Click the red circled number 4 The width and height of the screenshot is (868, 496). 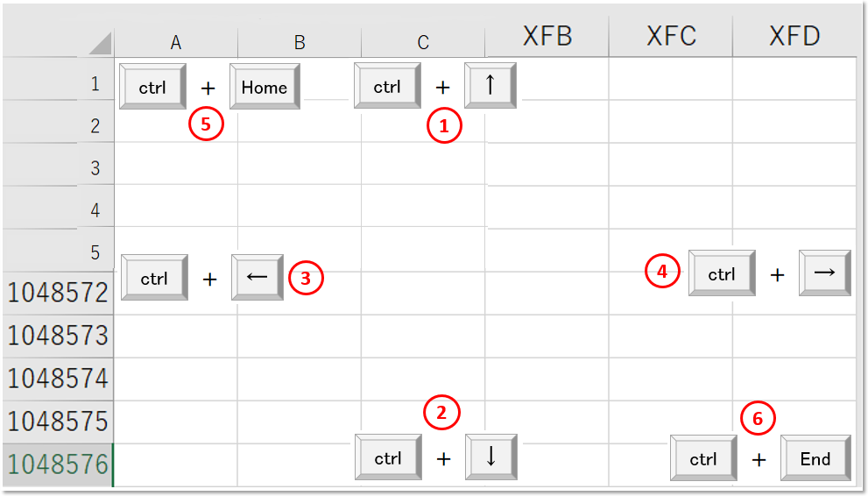pyautogui.click(x=662, y=271)
